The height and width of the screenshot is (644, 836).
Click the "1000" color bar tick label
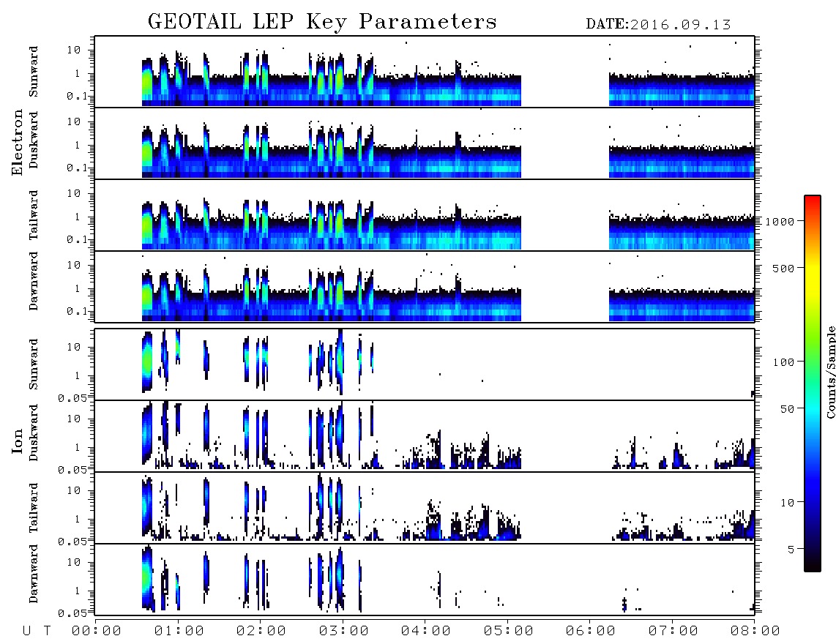[780, 222]
